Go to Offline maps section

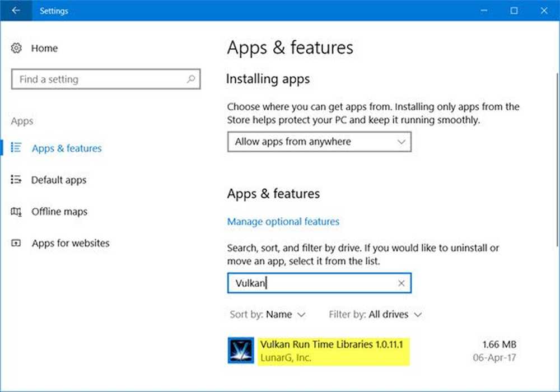tap(59, 212)
